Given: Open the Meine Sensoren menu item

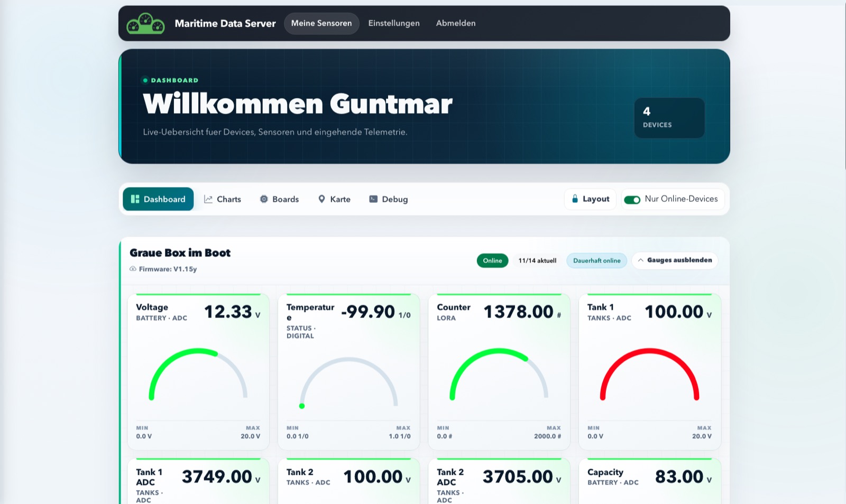Looking at the screenshot, I should tap(321, 23).
